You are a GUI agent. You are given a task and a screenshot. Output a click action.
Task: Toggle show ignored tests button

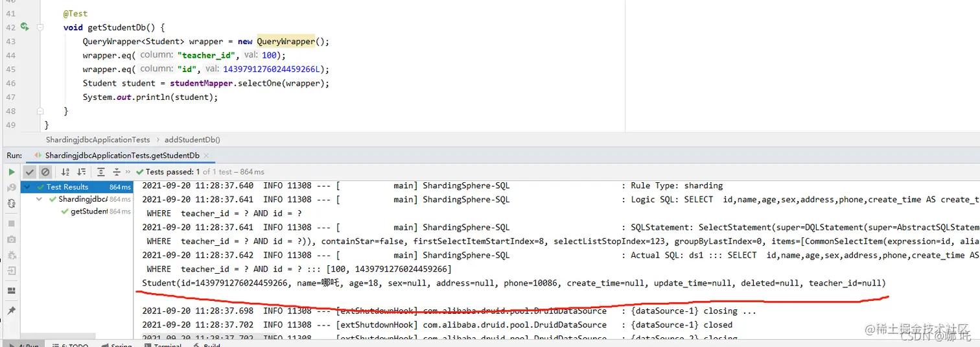tap(45, 172)
